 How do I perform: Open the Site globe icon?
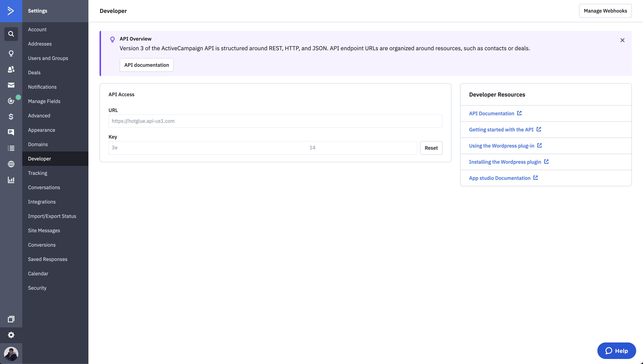point(11,164)
